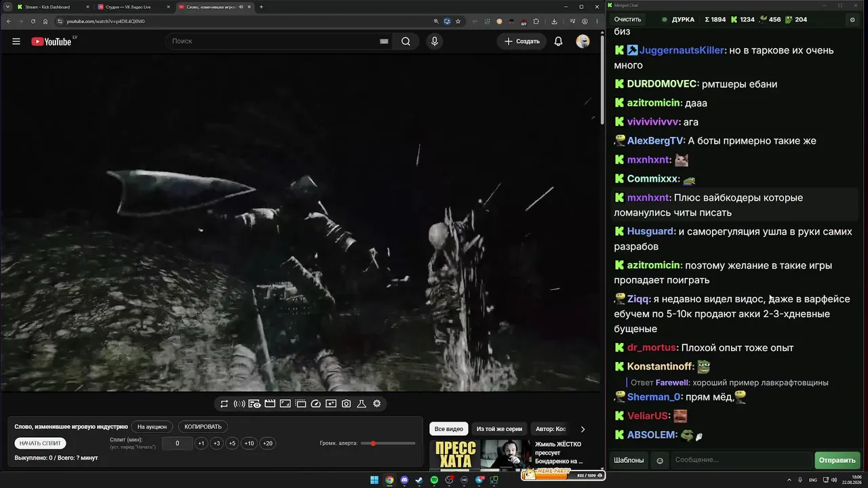
Task: Click the broadcast signal icon under the video
Action: pyautogui.click(x=239, y=404)
